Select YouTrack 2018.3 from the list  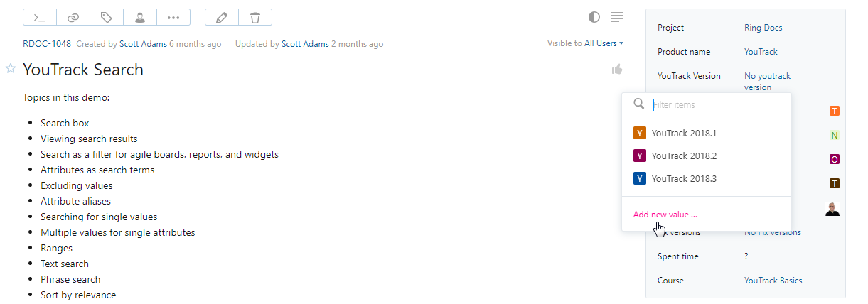click(684, 179)
